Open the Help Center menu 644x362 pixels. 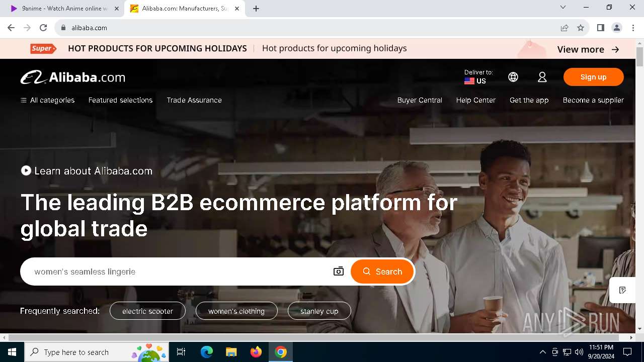[x=476, y=100]
